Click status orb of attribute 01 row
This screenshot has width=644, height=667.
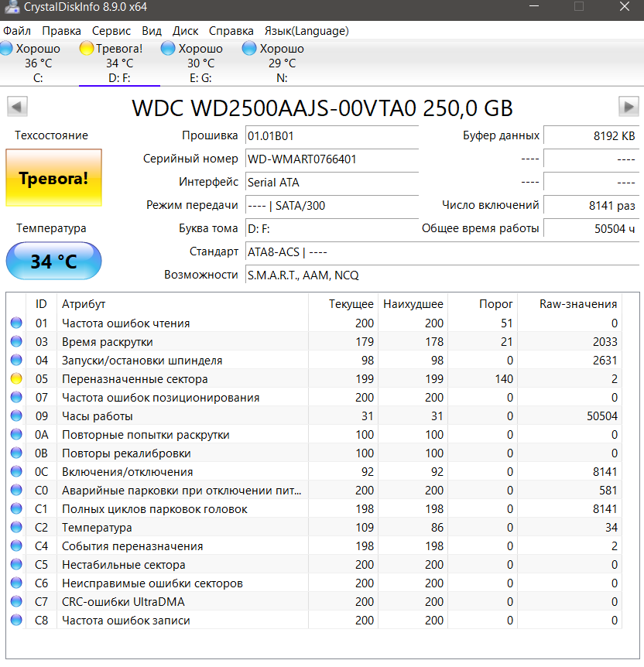point(16,323)
